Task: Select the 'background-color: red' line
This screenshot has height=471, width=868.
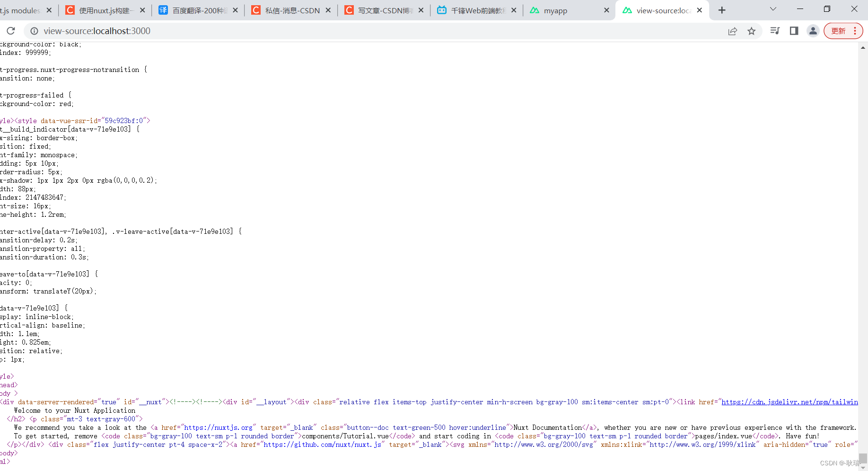Action: (x=37, y=104)
